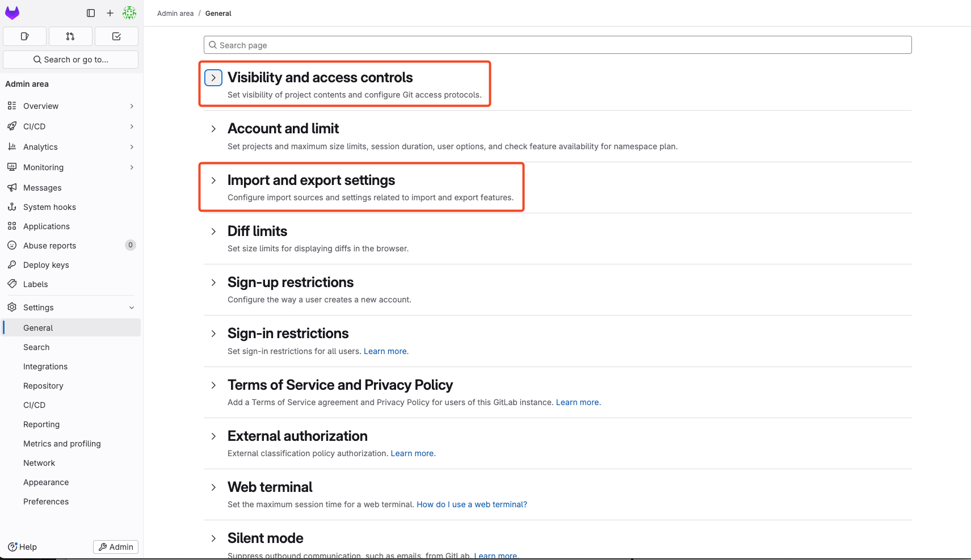Collapse the Settings sidebar menu
The width and height of the screenshot is (971, 560).
[132, 308]
